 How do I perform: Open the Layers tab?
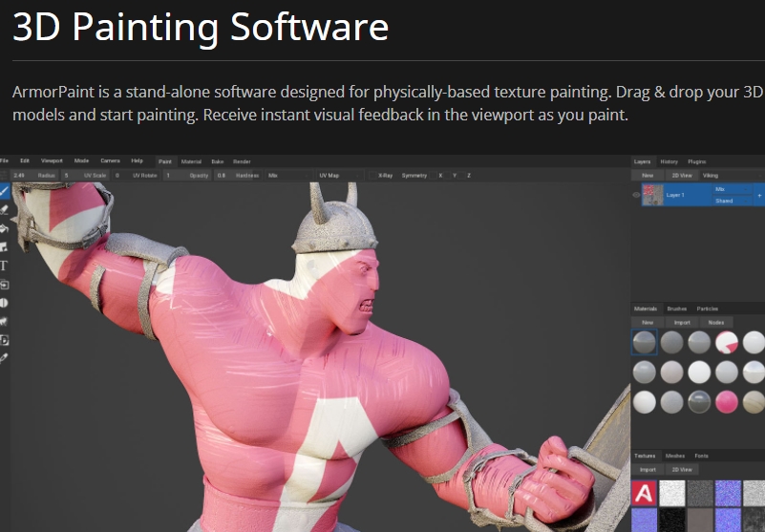click(x=642, y=161)
